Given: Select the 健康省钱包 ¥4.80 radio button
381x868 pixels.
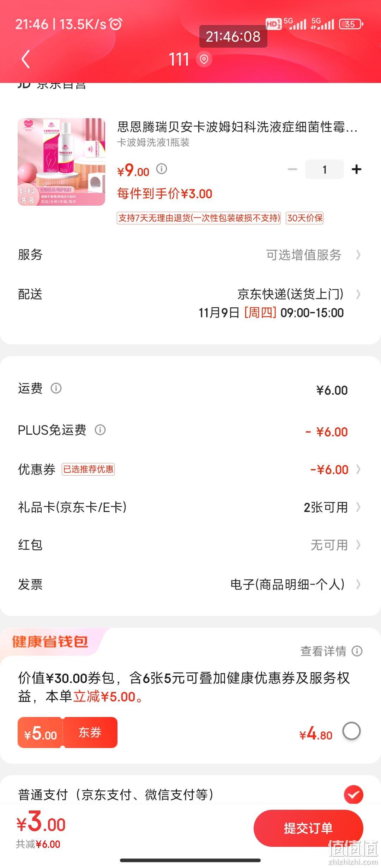Looking at the screenshot, I should click(351, 731).
